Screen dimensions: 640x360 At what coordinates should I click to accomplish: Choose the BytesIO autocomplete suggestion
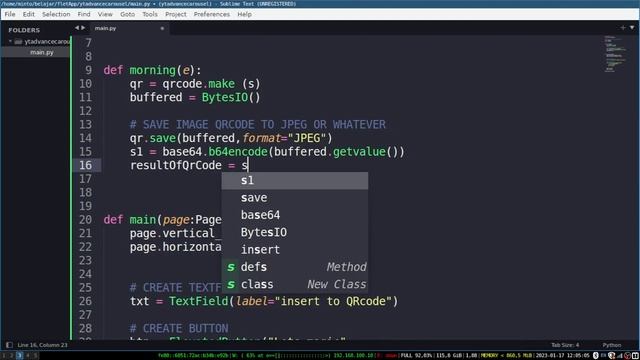[x=295, y=232]
